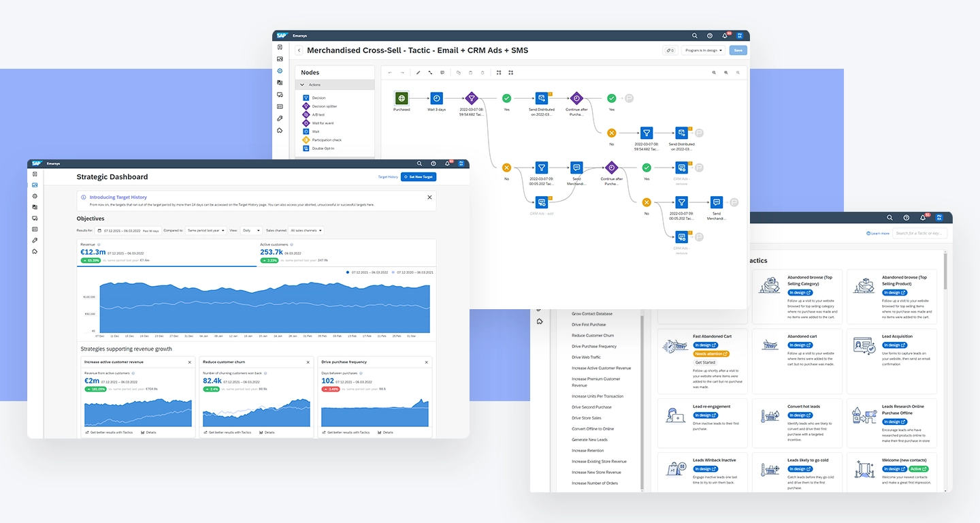Click the search icon in the Tactics window
The image size is (980, 523).
(889, 218)
